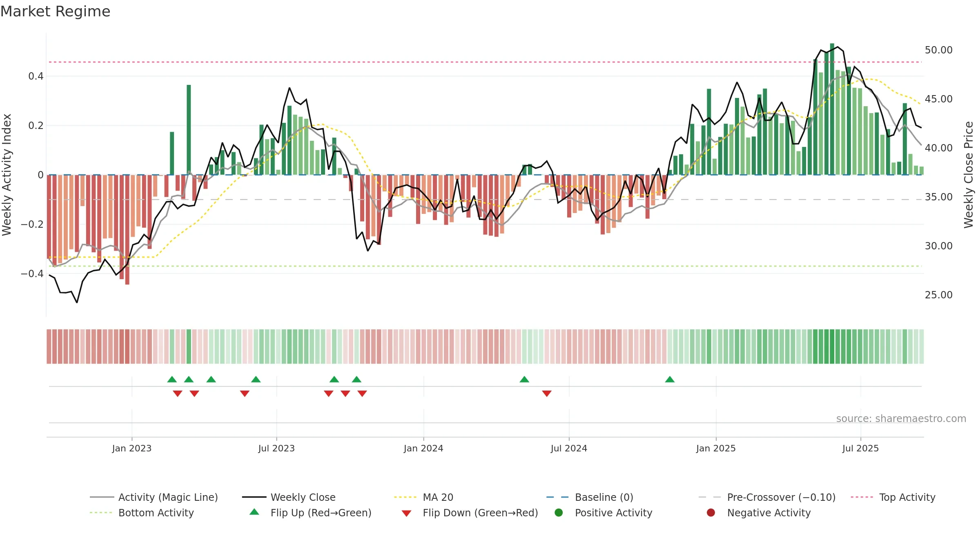Click the first red flip-down marker after Jan 2023
980x551 pixels.
tap(178, 393)
